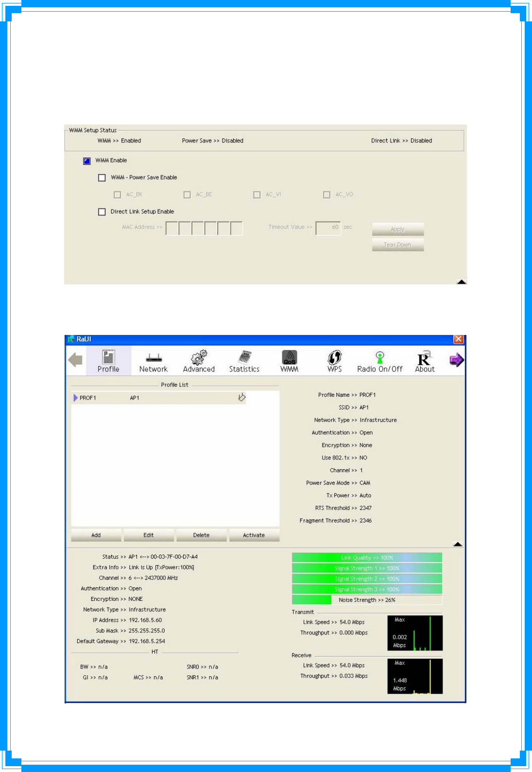Click Receive Throughput 0.033 Mbps value
The image size is (532, 772).
click(x=354, y=676)
